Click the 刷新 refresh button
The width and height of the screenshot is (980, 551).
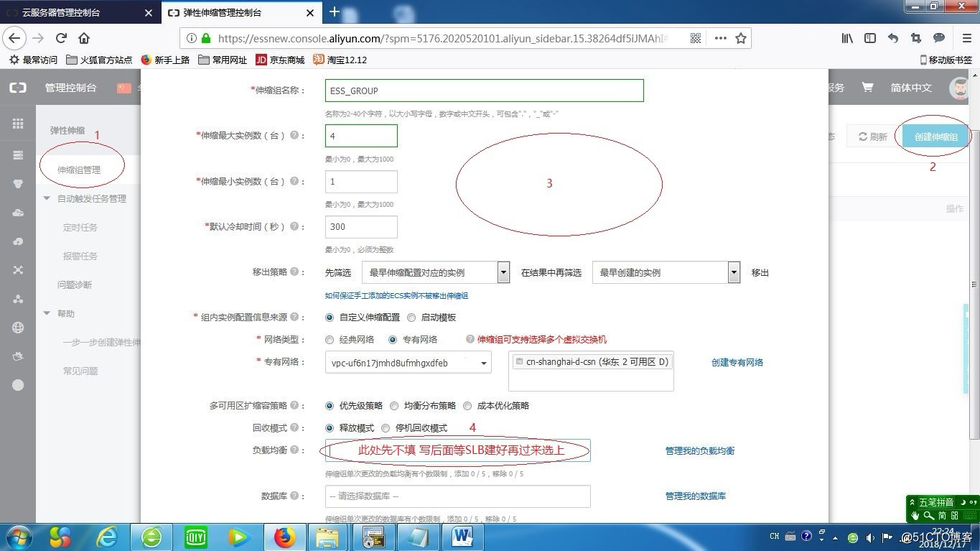pyautogui.click(x=872, y=136)
